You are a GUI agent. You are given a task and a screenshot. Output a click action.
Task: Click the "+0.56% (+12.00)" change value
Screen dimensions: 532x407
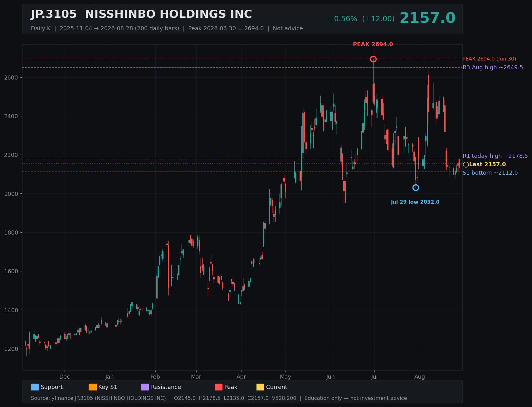(x=361, y=19)
